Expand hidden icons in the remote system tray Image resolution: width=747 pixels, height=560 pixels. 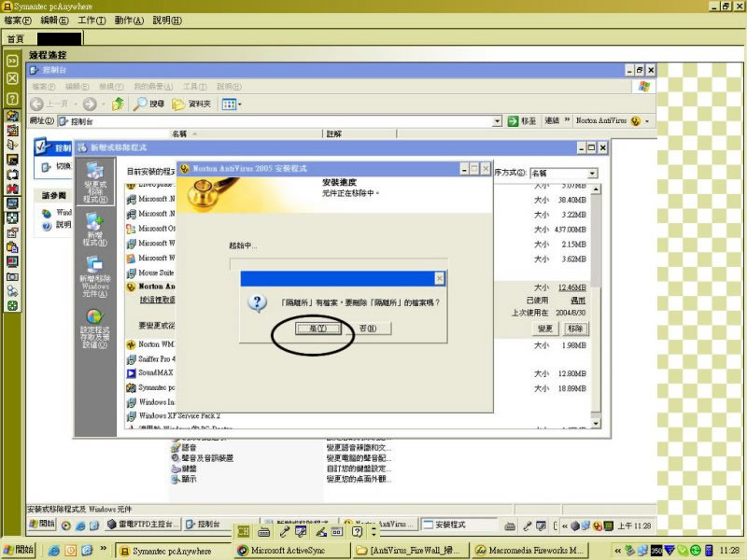pyautogui.click(x=565, y=525)
